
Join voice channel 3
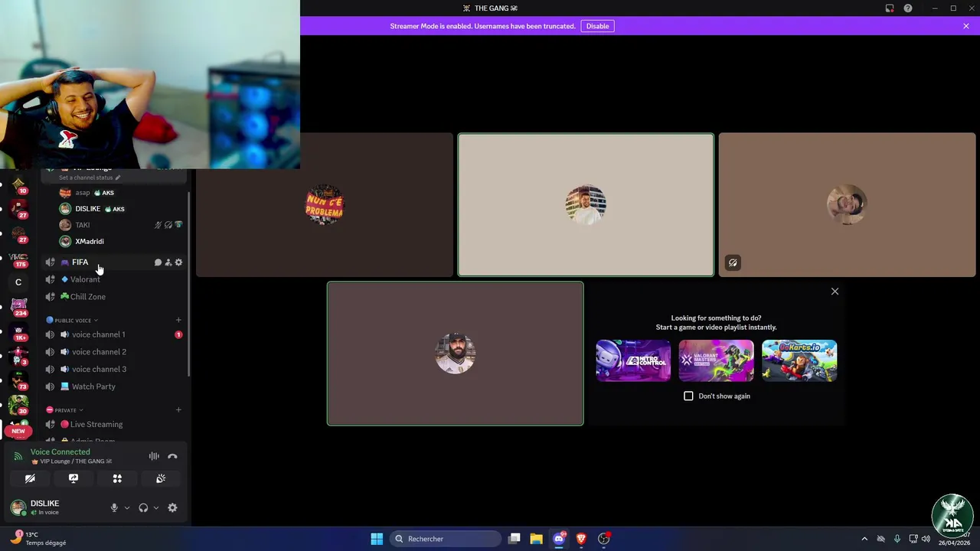tap(113, 369)
